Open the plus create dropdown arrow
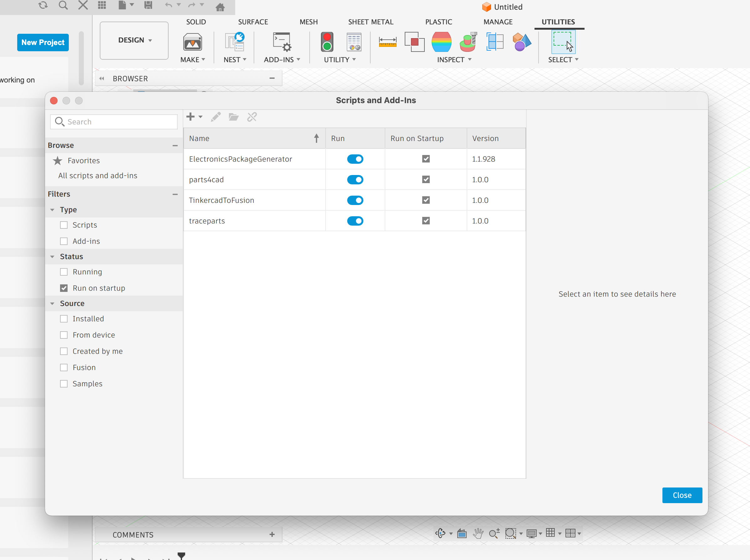Screen dimensions: 750x560 200,117
